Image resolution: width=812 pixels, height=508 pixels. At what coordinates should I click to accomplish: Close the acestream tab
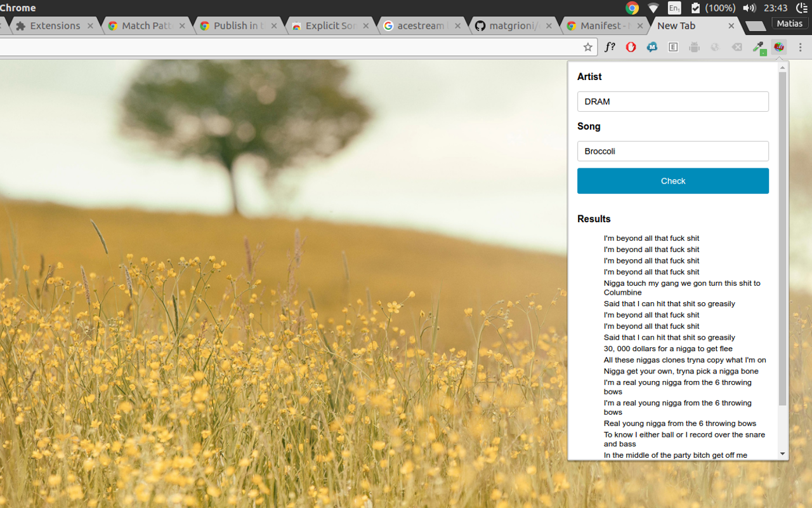(x=458, y=26)
